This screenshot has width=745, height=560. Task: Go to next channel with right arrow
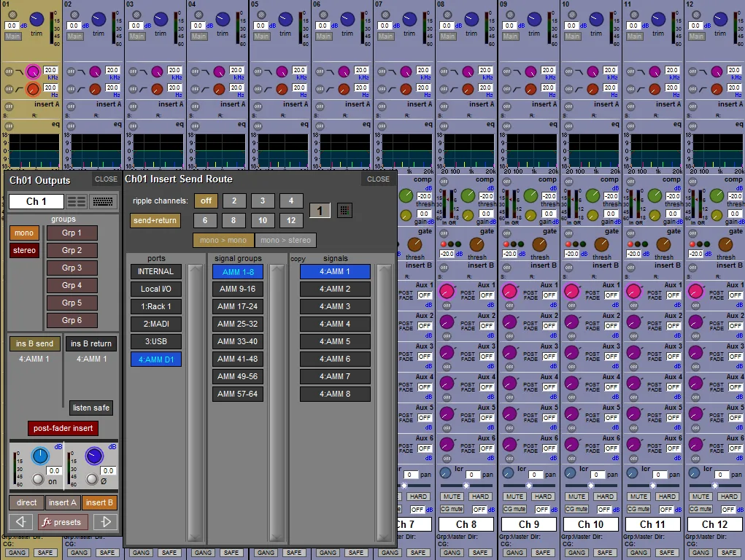(106, 522)
